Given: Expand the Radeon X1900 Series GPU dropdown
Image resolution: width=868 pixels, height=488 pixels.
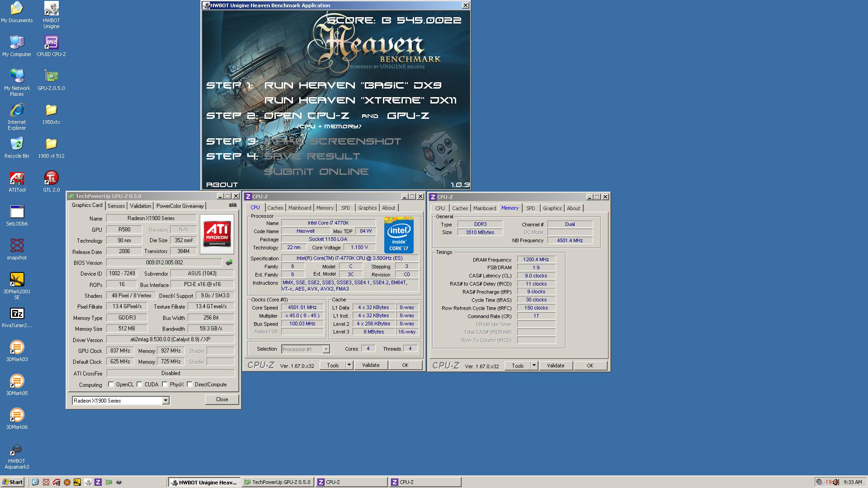Looking at the screenshot, I should [x=165, y=400].
